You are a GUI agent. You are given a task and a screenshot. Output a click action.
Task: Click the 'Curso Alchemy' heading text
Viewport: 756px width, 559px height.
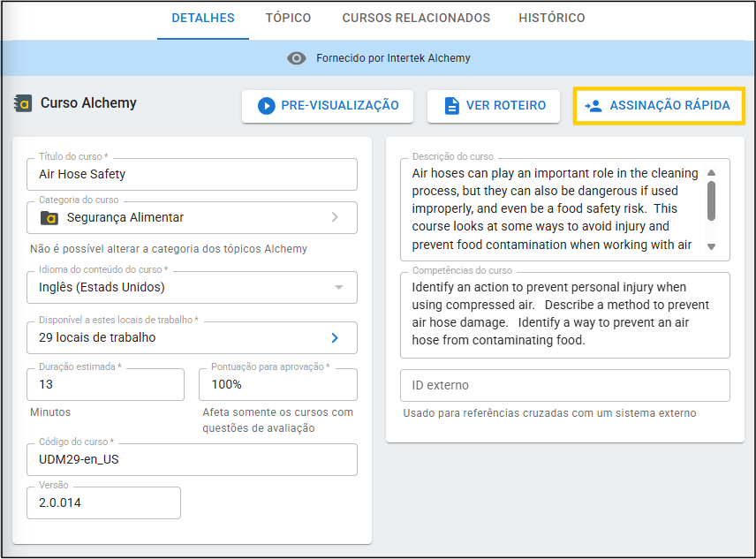[x=88, y=103]
